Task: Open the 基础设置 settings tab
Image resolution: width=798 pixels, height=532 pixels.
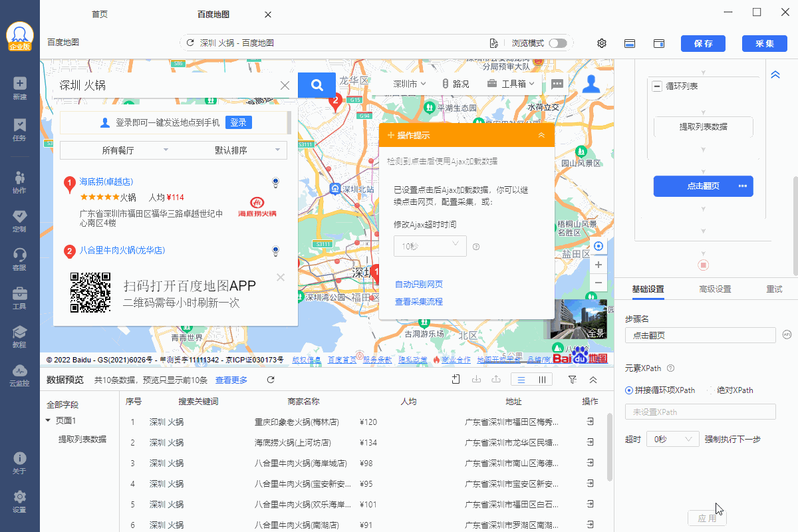Action: point(648,289)
